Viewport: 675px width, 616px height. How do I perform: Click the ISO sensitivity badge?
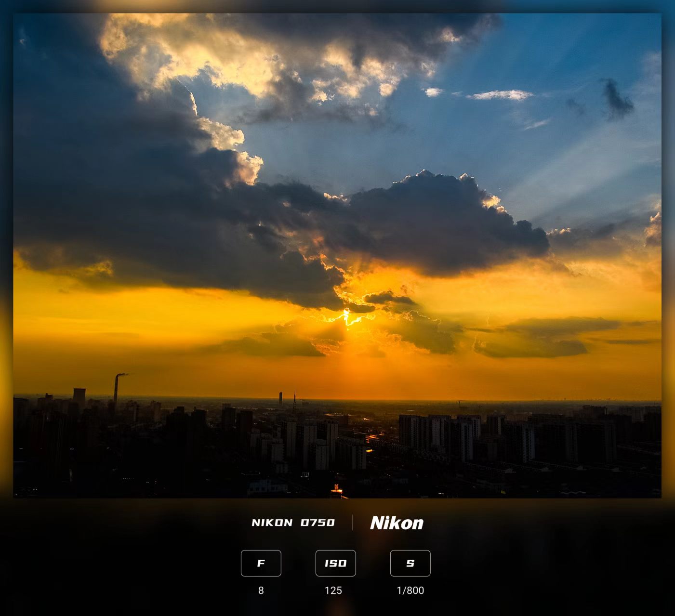(336, 563)
